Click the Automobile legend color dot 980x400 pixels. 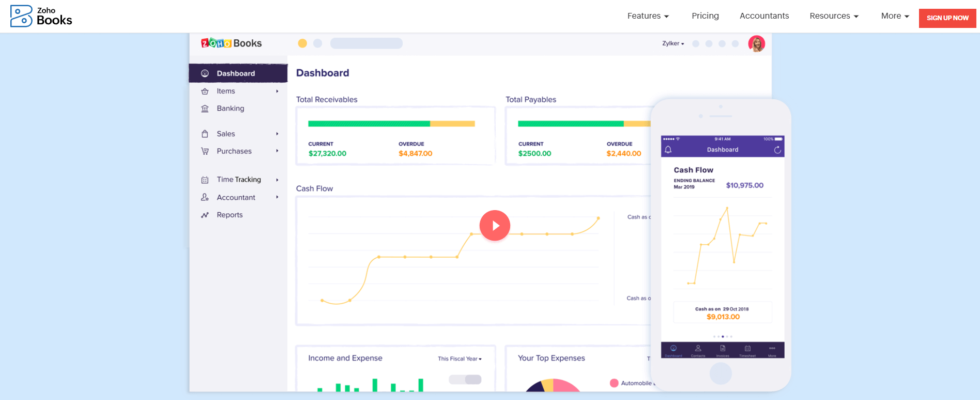614,383
